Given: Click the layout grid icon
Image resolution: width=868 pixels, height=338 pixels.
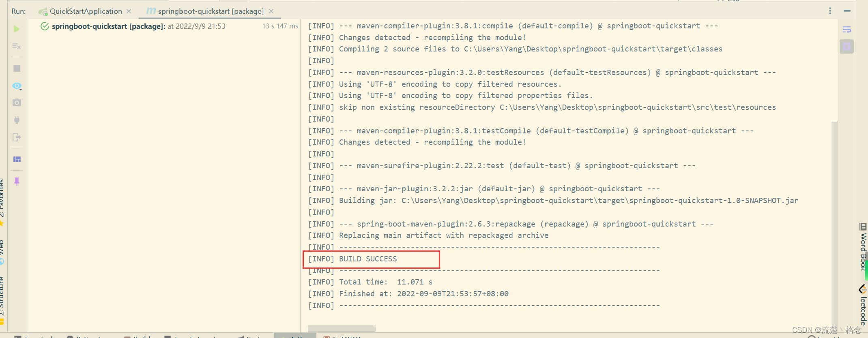Looking at the screenshot, I should (x=17, y=159).
